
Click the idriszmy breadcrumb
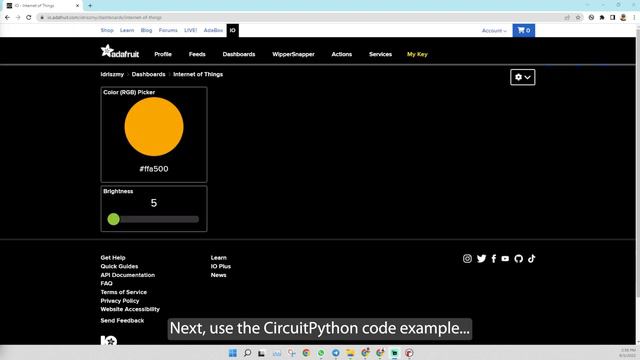[x=112, y=74]
